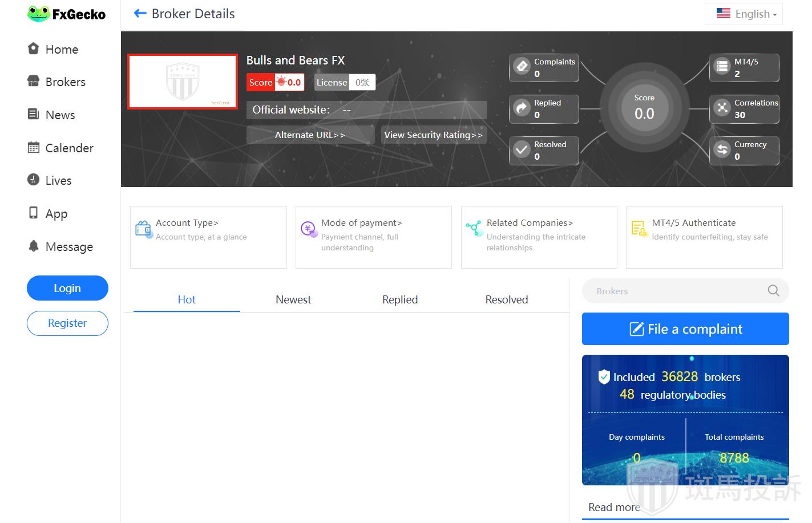The width and height of the screenshot is (812, 523).
Task: Click the FxGecko frog logo
Action: (39, 14)
